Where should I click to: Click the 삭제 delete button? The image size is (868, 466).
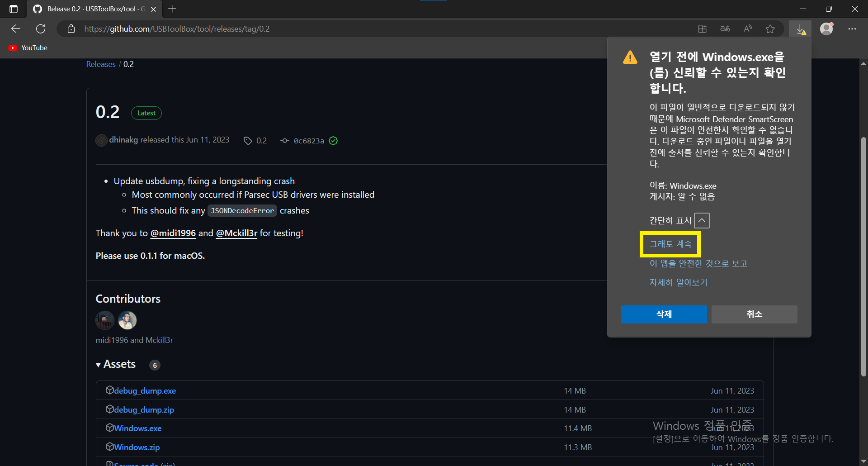[664, 314]
